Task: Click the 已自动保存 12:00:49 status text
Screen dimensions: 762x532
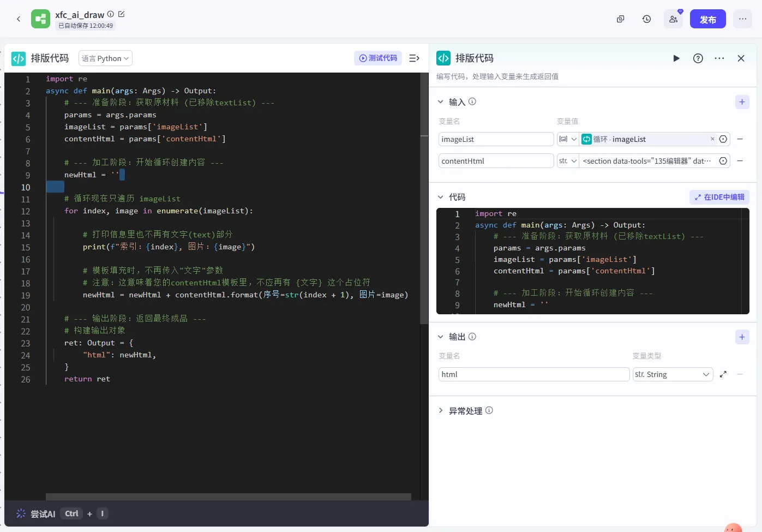Action: point(86,26)
